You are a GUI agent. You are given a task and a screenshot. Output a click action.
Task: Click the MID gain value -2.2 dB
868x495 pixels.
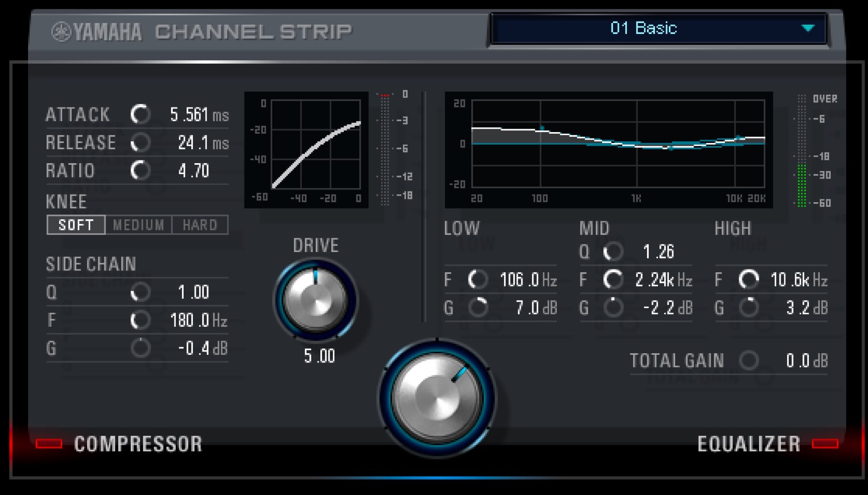(x=668, y=308)
